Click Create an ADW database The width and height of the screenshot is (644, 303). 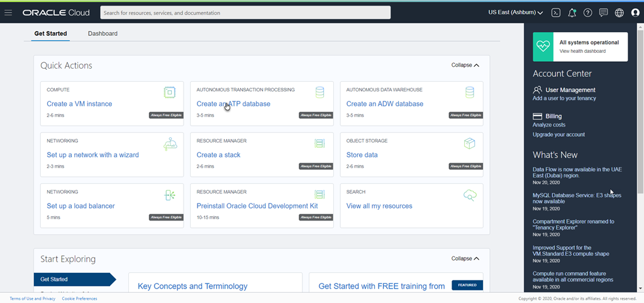[384, 104]
